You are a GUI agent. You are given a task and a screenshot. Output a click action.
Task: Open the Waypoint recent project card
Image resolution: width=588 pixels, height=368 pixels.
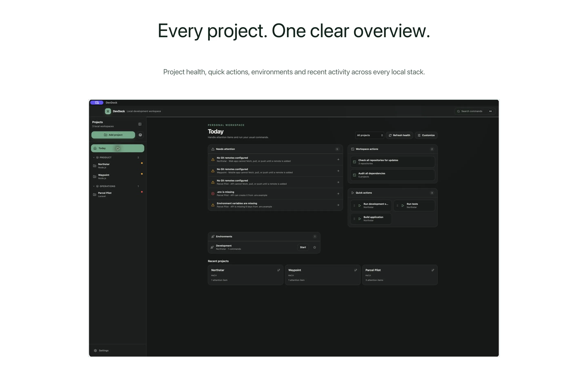(322, 275)
